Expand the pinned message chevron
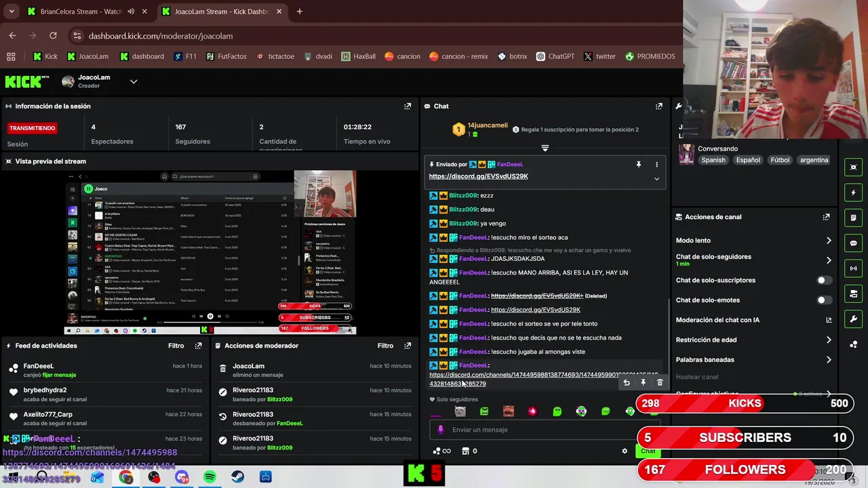Image resolution: width=868 pixels, height=488 pixels. pos(656,179)
